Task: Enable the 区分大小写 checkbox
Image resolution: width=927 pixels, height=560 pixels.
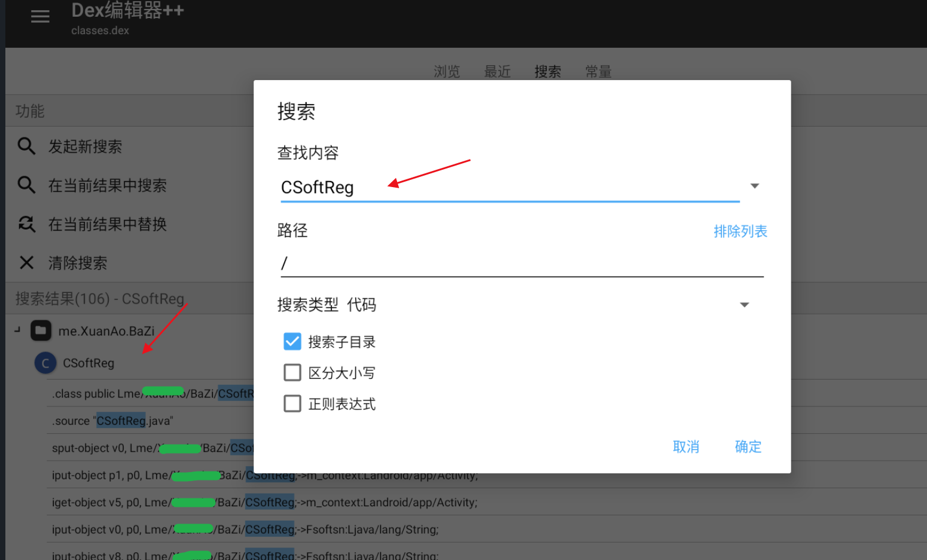Action: pos(292,372)
